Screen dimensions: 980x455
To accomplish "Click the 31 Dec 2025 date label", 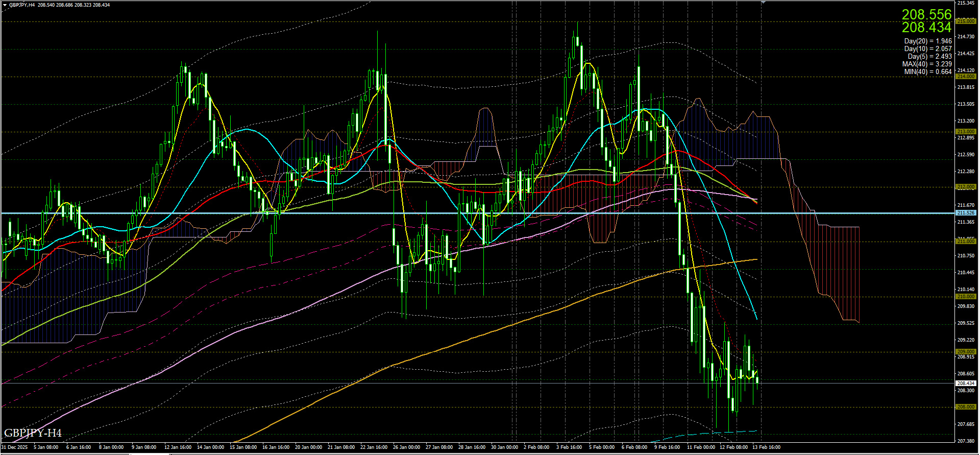I will [14, 447].
